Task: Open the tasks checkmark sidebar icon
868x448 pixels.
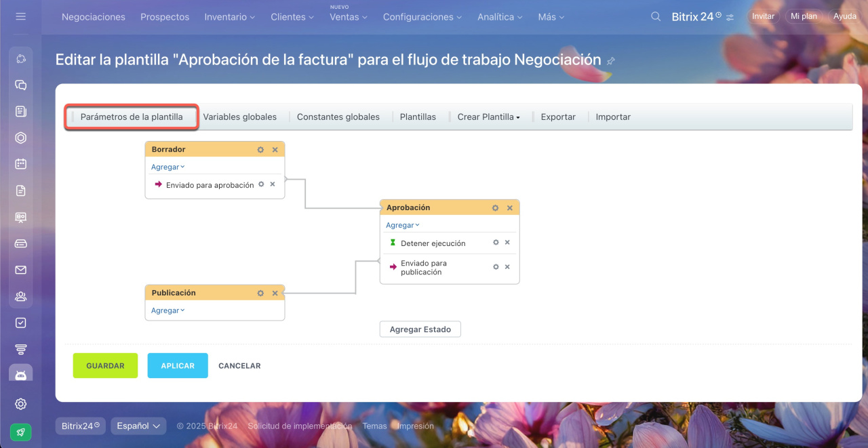Action: [x=21, y=323]
